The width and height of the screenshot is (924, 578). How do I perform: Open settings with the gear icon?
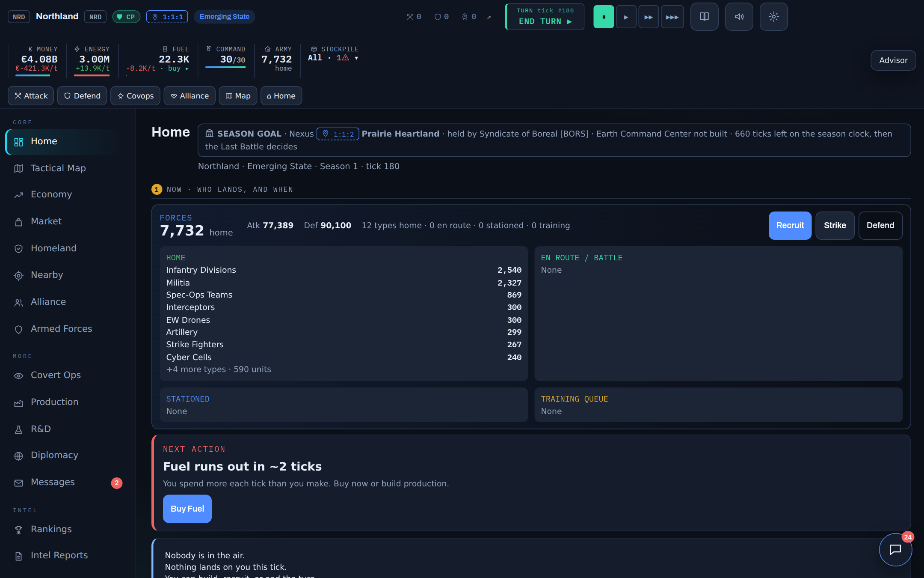coord(773,17)
